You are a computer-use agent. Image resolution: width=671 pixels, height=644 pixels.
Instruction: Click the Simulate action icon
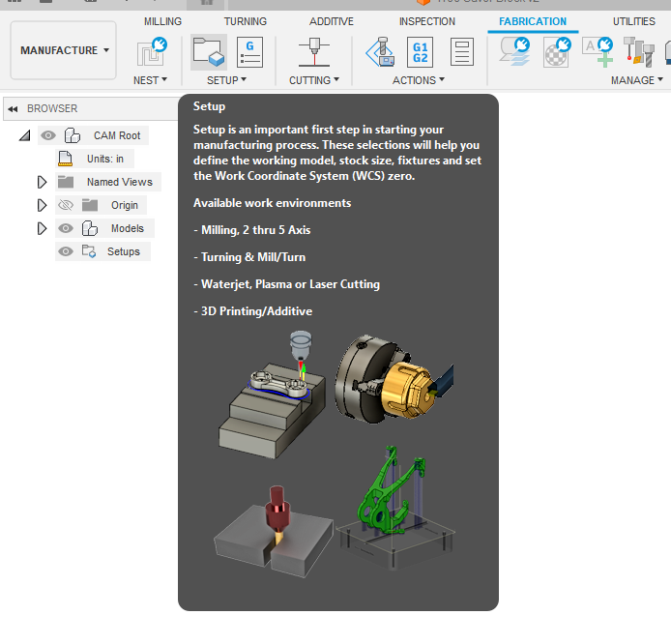click(x=380, y=52)
